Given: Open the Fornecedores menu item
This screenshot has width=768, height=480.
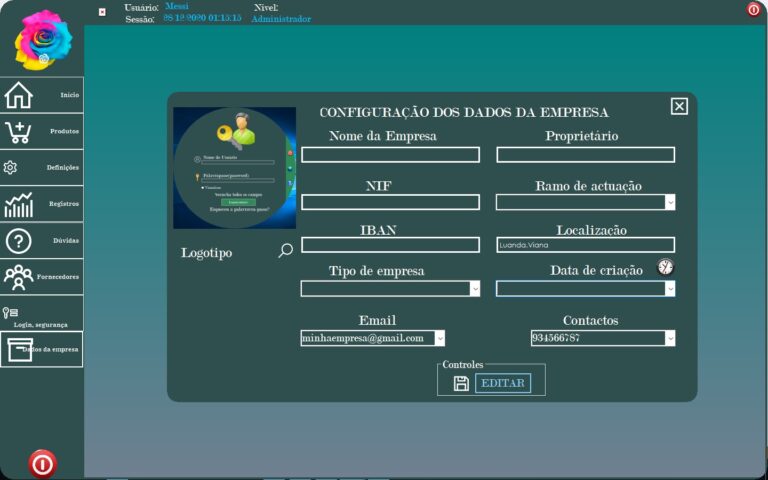Looking at the screenshot, I should 42,277.
